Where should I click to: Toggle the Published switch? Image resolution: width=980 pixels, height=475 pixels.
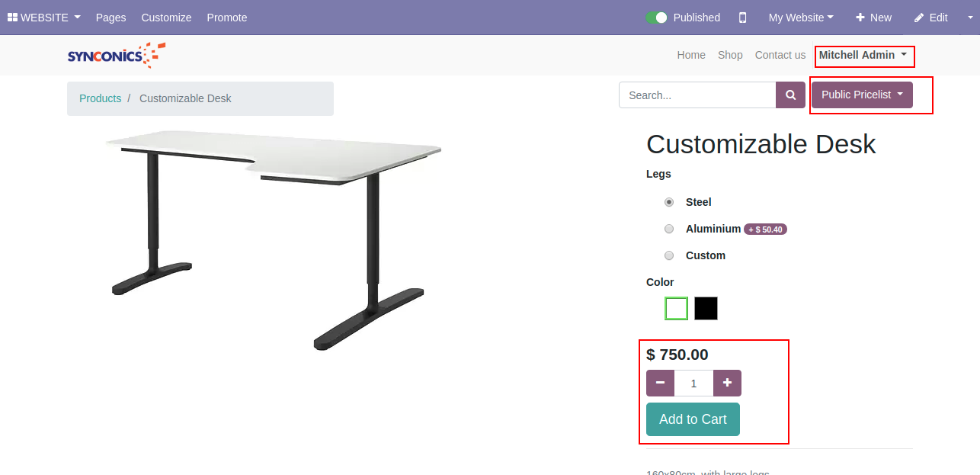click(656, 18)
